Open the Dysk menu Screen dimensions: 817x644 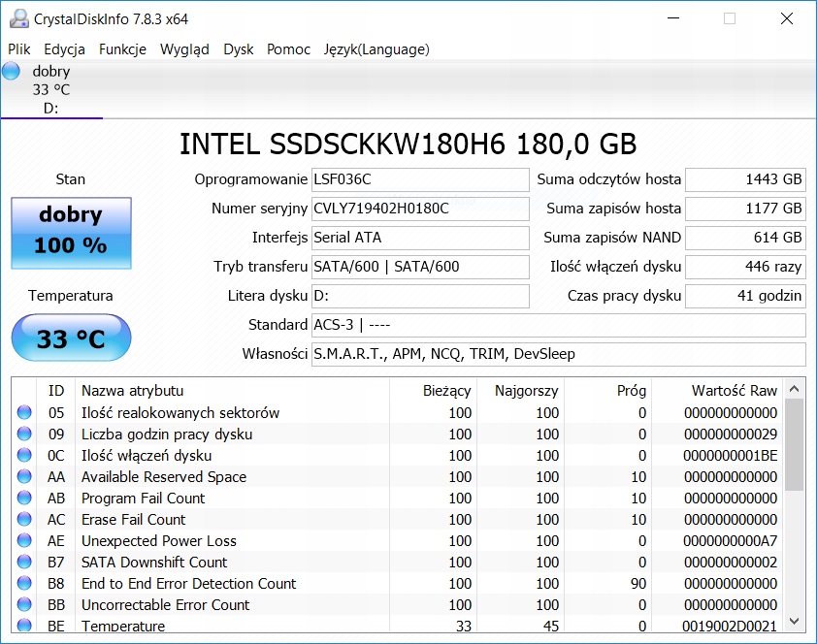pyautogui.click(x=238, y=49)
